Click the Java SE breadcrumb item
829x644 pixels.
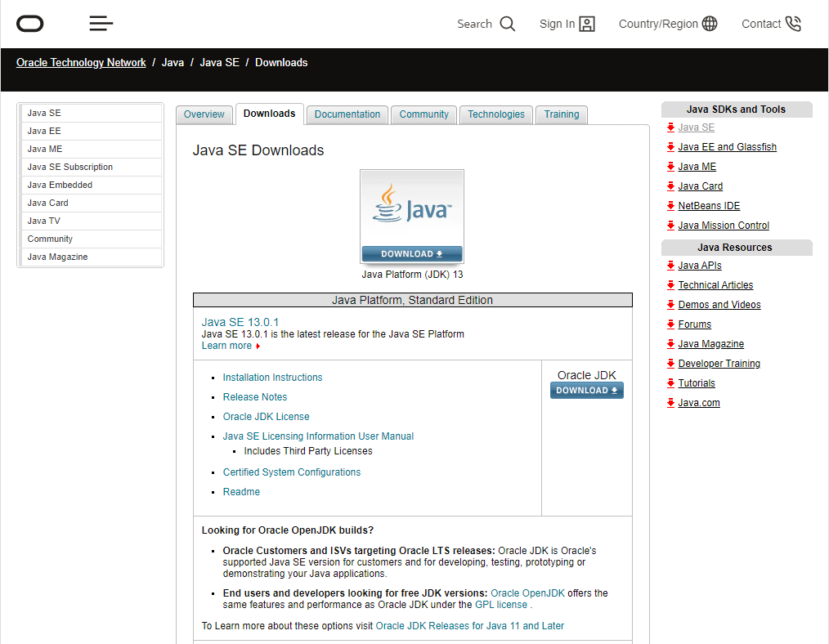(219, 62)
